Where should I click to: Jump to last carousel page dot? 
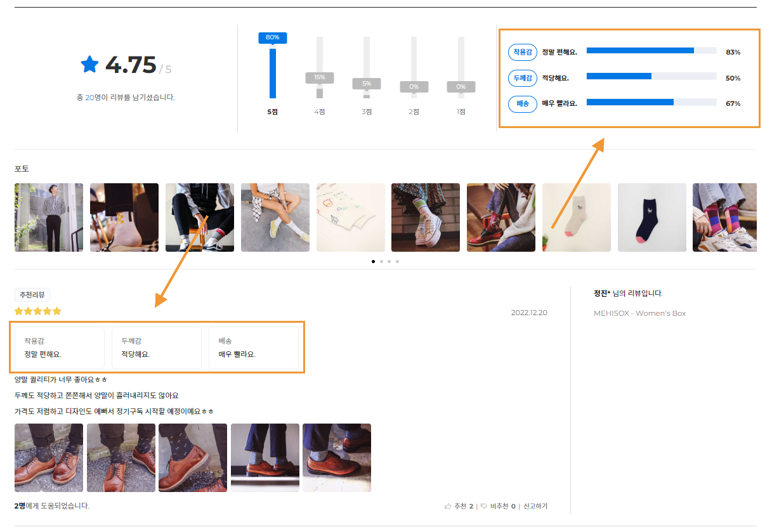398,261
